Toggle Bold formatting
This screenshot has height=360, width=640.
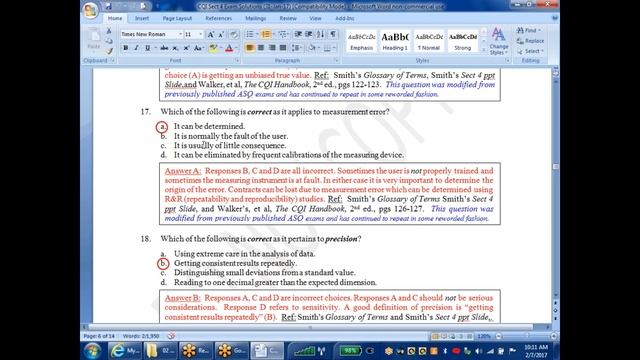(x=126, y=48)
